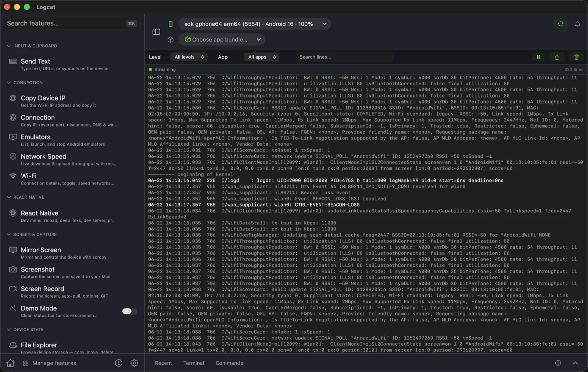Image resolution: width=588 pixels, height=372 pixels.
Task: Open the Choose app bundle dropdown
Action: tap(222, 39)
